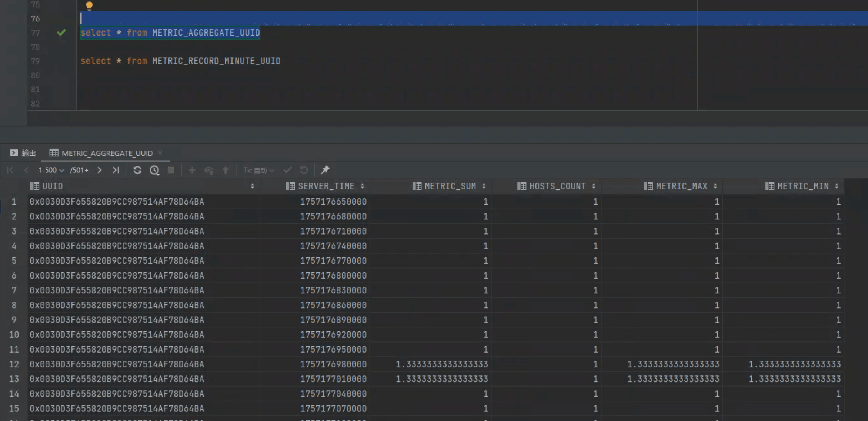The height and width of the screenshot is (421, 868).
Task: Reload the result data with refresh icon
Action: [x=137, y=170]
